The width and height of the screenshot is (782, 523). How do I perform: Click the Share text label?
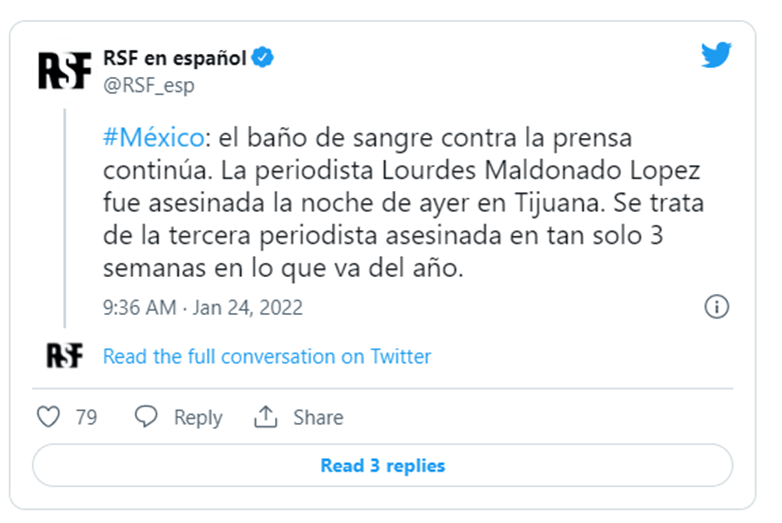point(318,417)
